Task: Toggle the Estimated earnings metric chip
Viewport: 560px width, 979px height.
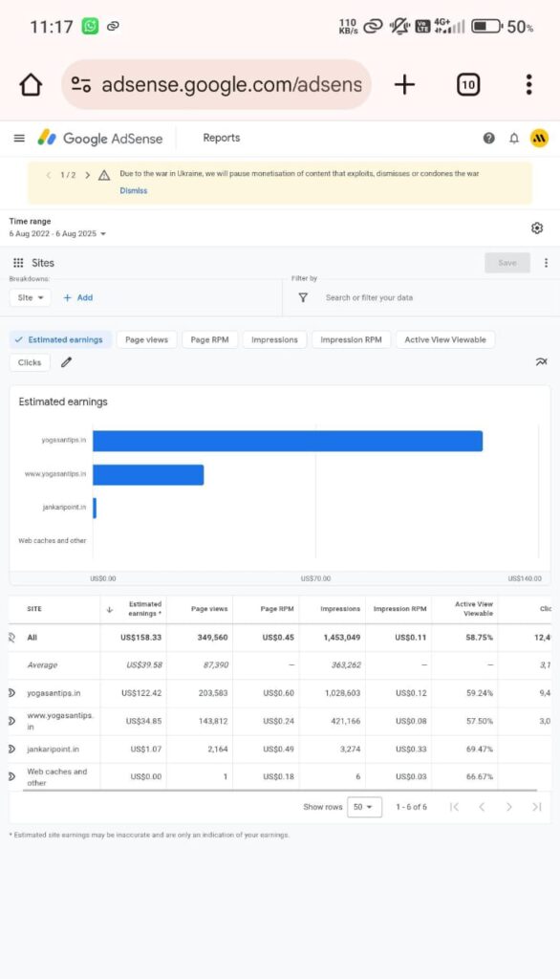Action: coord(60,339)
